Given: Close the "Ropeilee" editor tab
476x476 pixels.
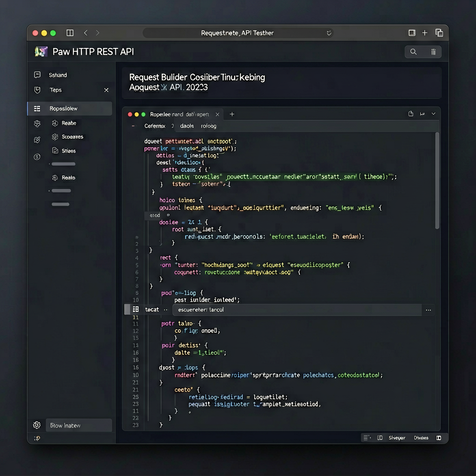Looking at the screenshot, I should tap(218, 114).
